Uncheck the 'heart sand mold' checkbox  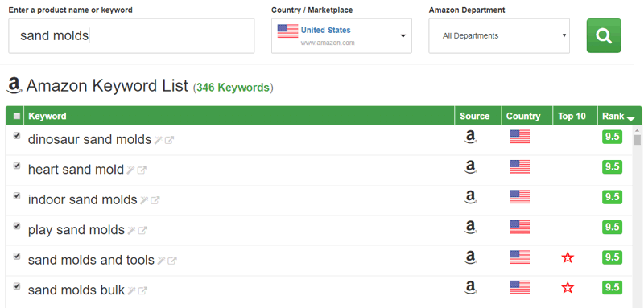click(x=17, y=166)
